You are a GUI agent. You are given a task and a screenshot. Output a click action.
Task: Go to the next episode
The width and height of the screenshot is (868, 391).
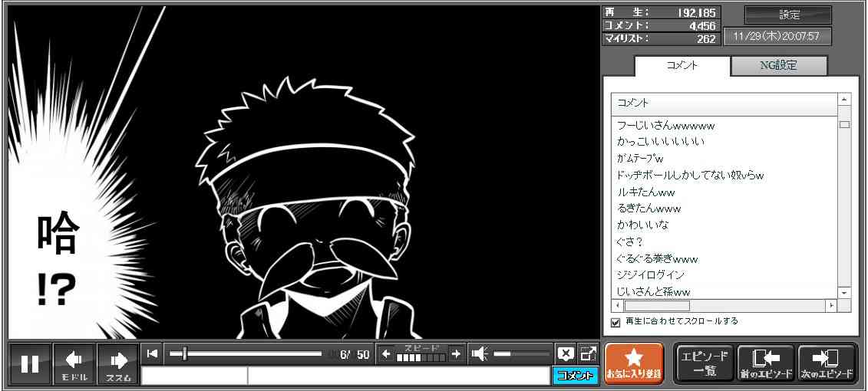pyautogui.click(x=827, y=363)
